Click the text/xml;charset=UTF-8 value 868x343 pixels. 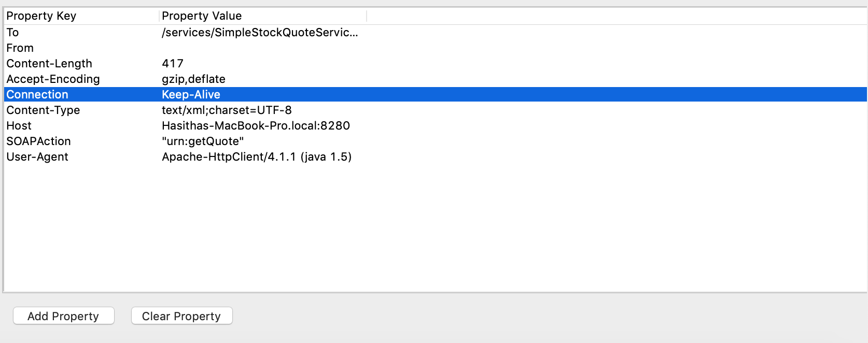pyautogui.click(x=227, y=110)
